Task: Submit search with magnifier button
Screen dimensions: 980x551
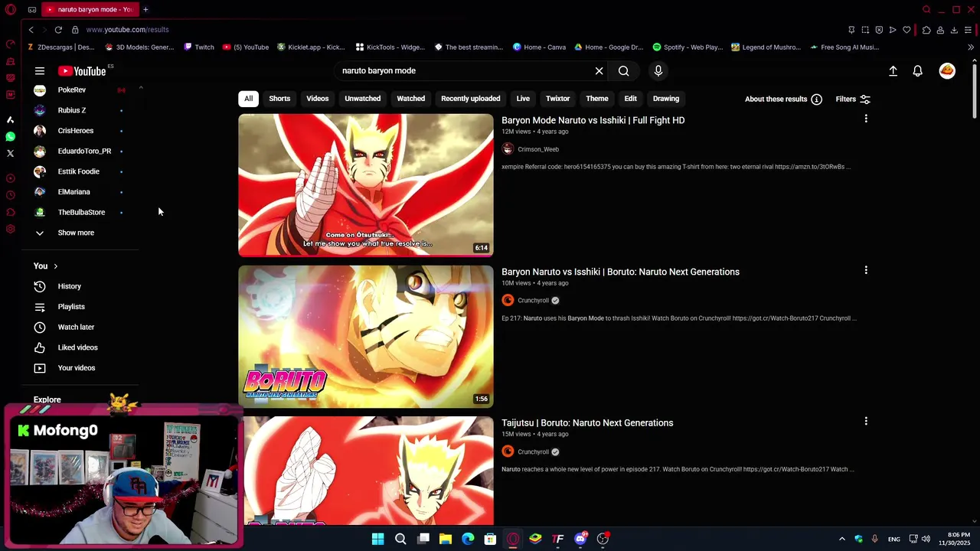Action: coord(624,71)
